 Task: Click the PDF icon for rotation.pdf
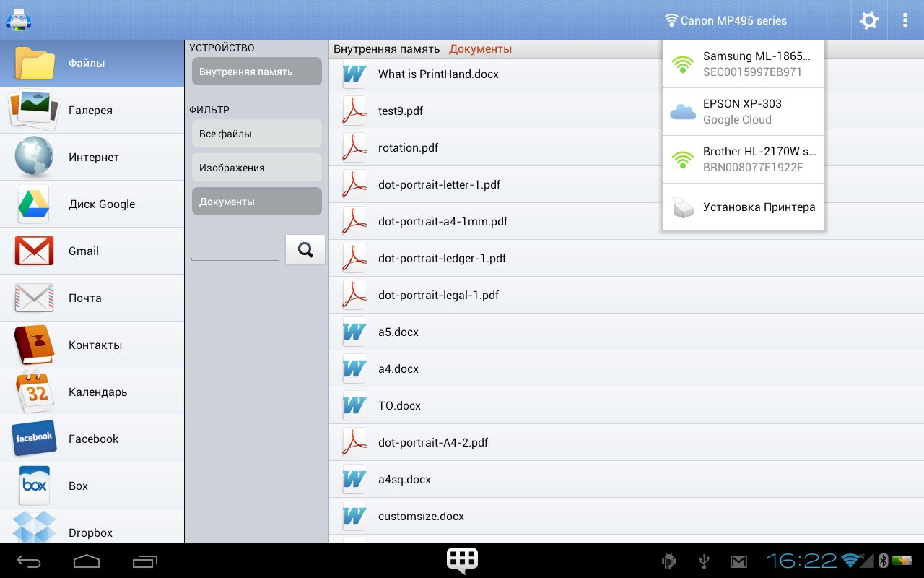[354, 148]
